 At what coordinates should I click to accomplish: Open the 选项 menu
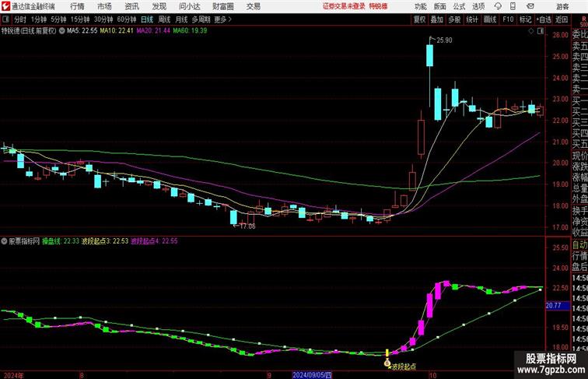[x=478, y=6]
